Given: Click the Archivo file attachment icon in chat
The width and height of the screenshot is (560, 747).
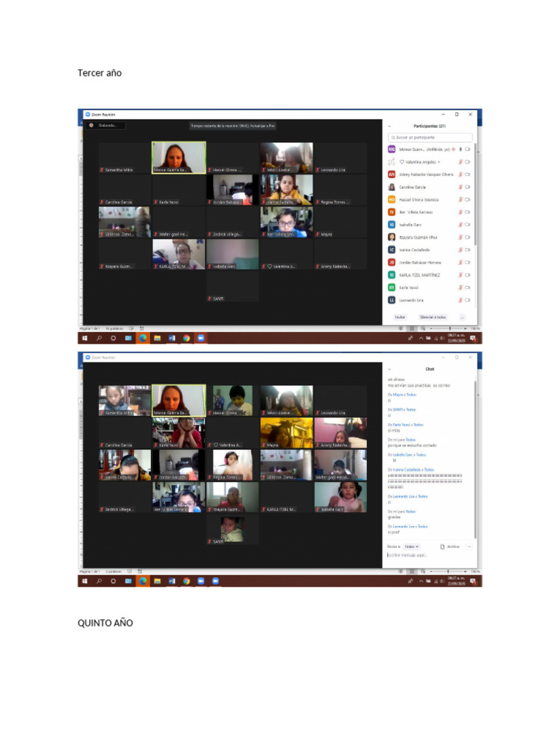Looking at the screenshot, I should (x=443, y=546).
